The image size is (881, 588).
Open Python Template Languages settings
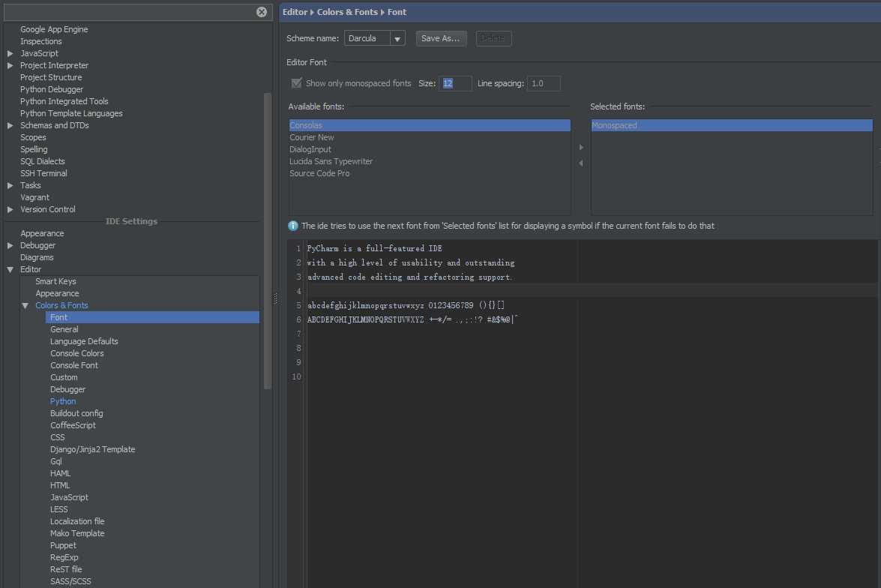(x=71, y=113)
